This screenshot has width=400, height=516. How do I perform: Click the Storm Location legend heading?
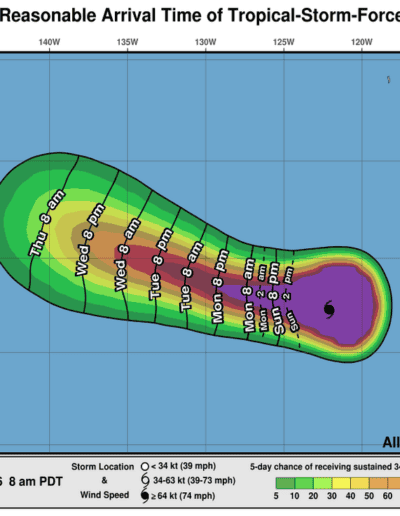point(103,467)
